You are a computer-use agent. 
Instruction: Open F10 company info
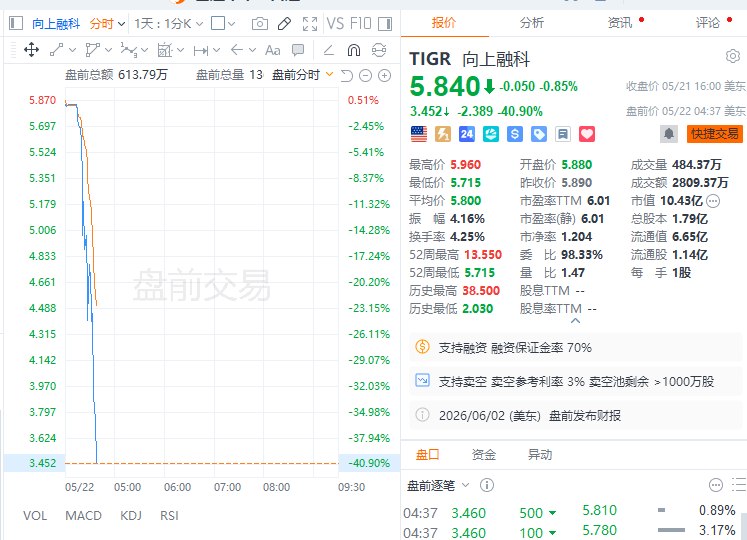pyautogui.click(x=360, y=23)
